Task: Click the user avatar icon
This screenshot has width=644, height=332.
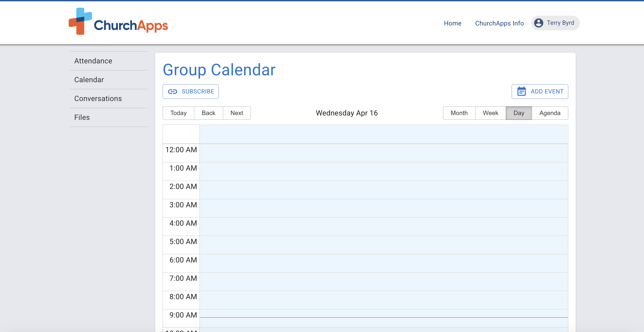Action: (539, 23)
